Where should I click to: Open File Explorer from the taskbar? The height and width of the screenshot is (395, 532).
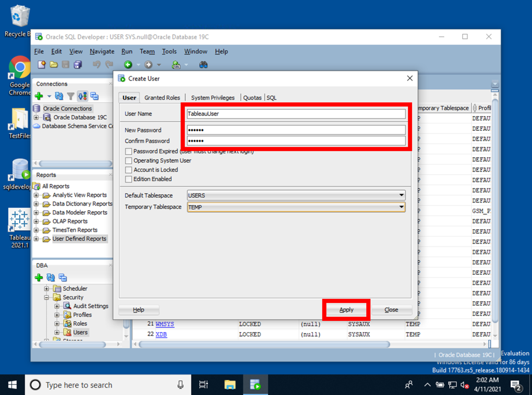(230, 384)
